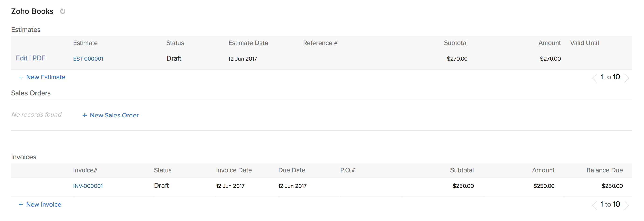Open invoice INV-000001
644x221 pixels.
[88, 186]
